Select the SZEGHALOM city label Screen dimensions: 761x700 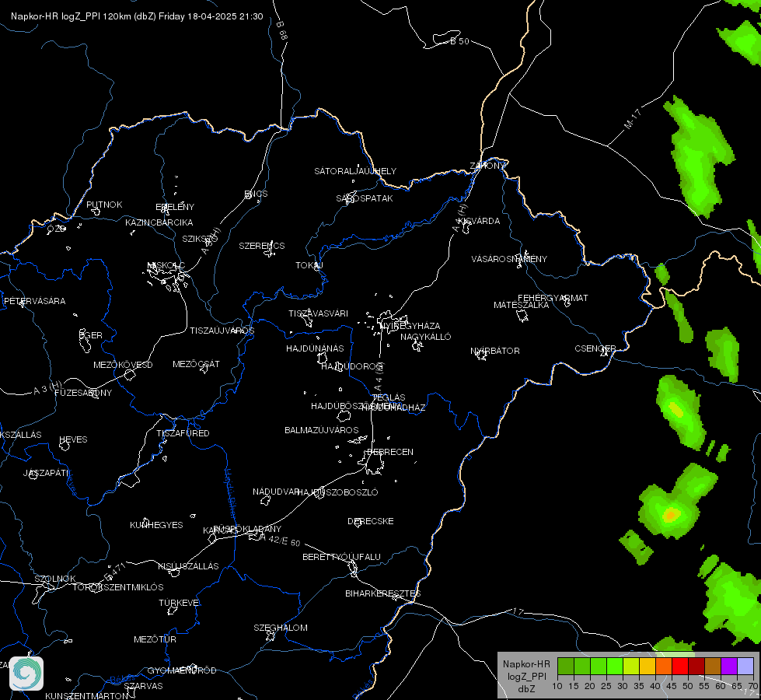tap(281, 628)
